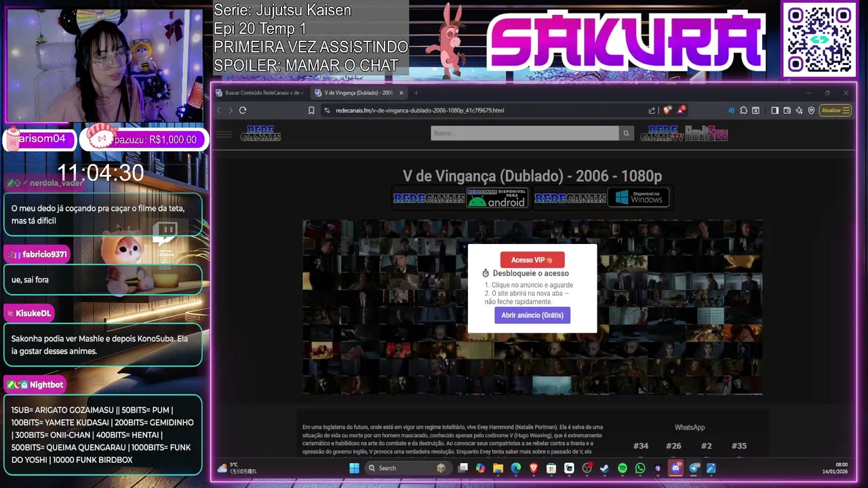Select the #35 entry
The image size is (868, 488).
click(x=739, y=446)
